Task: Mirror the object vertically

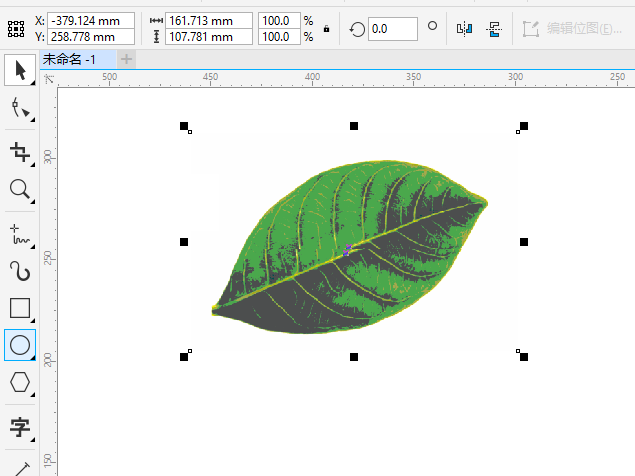Action: point(494,28)
